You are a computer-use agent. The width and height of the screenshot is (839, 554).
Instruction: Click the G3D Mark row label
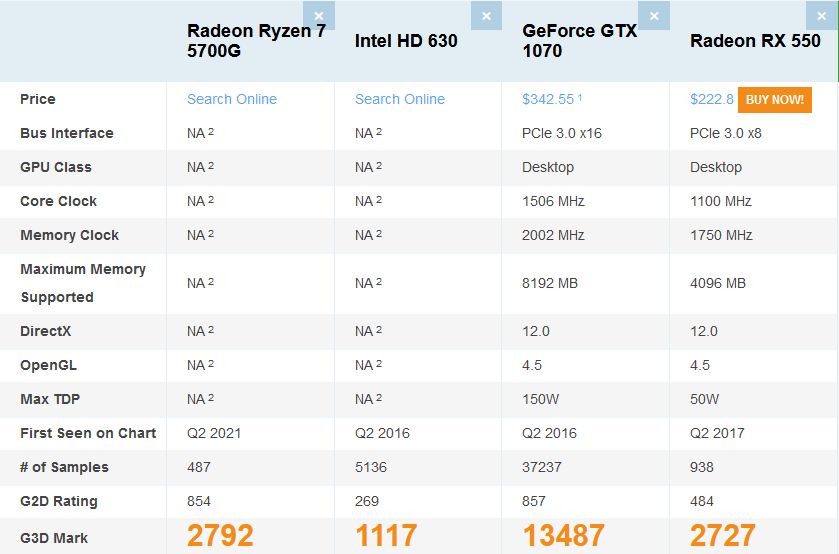click(54, 538)
